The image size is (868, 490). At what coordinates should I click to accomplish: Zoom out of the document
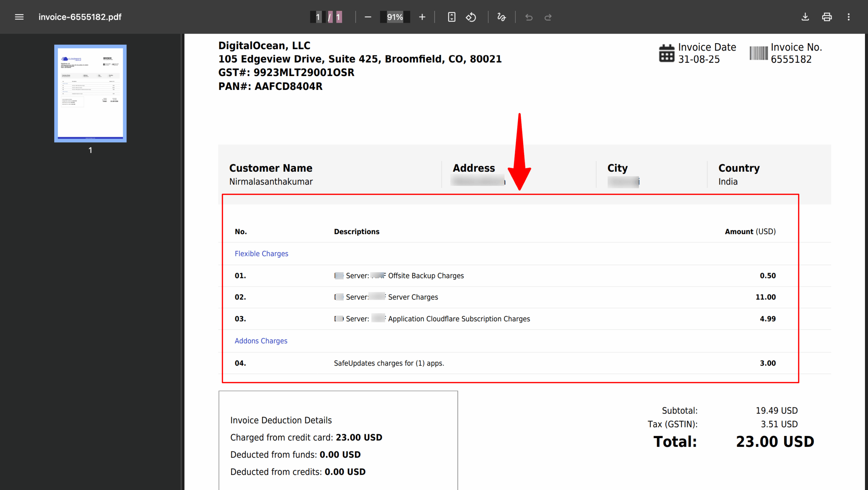(x=368, y=17)
